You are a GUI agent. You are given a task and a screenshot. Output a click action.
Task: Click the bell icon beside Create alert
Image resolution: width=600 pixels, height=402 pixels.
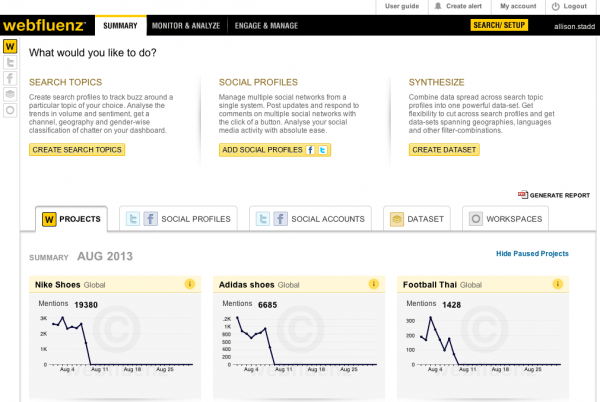tap(438, 6)
